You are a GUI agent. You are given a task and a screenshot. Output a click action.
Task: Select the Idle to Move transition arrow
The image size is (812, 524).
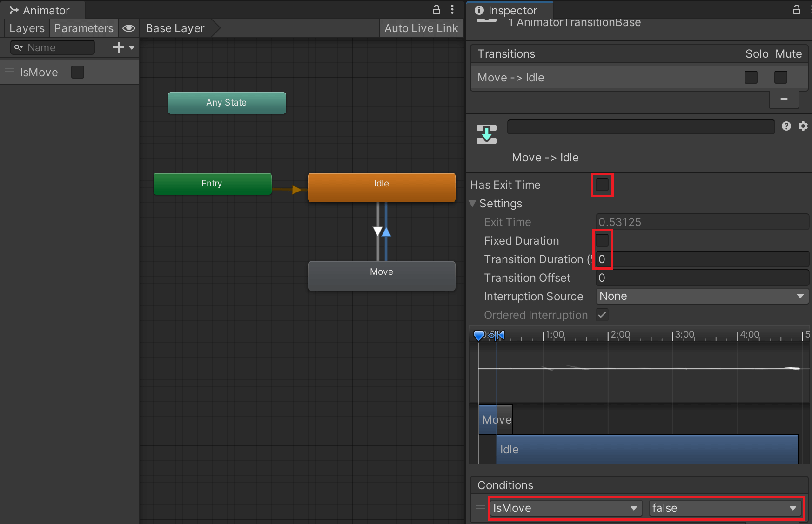pyautogui.click(x=377, y=232)
